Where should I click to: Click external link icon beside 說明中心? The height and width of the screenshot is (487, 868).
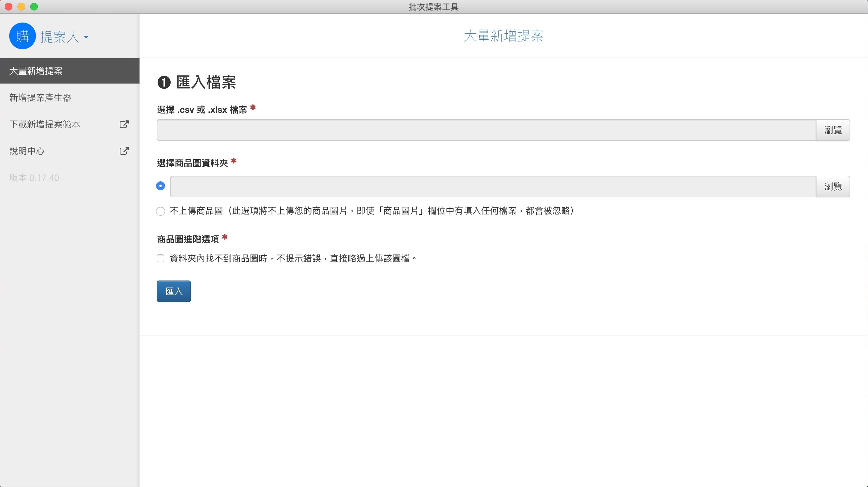point(124,151)
